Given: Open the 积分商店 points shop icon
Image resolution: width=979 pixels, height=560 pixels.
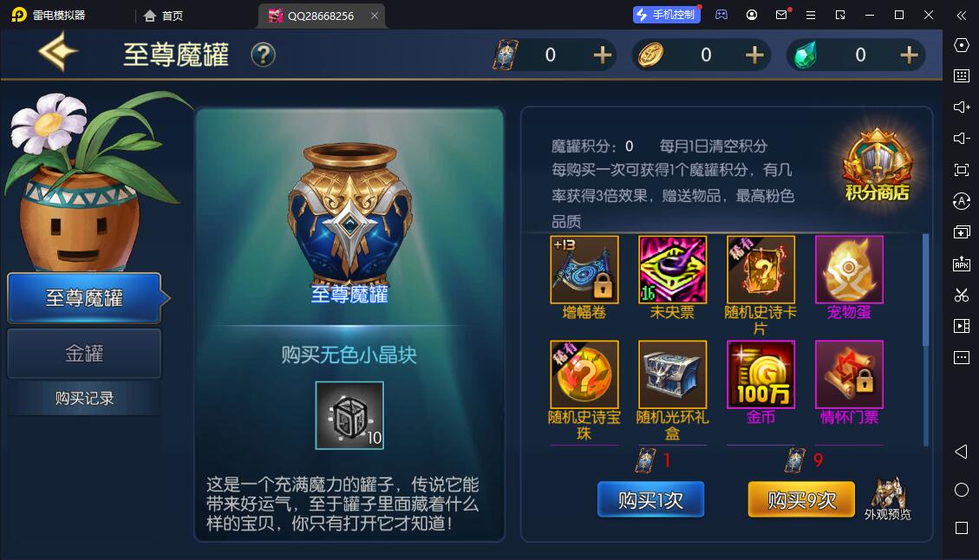Looking at the screenshot, I should click(x=877, y=166).
